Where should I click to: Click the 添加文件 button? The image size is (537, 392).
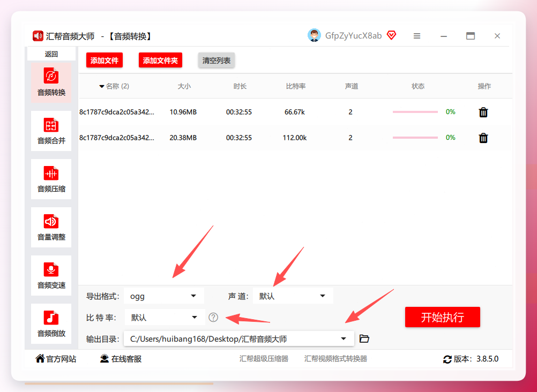coord(105,61)
